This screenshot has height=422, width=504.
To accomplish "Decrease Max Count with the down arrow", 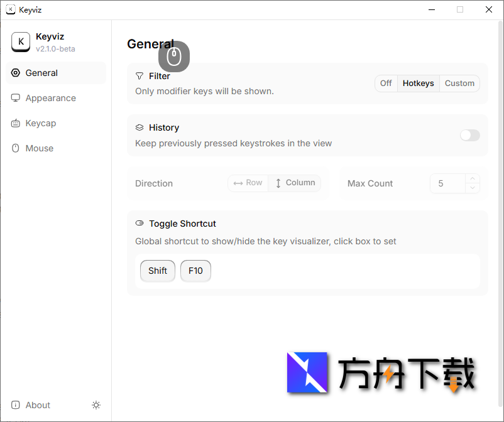I will 473,188.
